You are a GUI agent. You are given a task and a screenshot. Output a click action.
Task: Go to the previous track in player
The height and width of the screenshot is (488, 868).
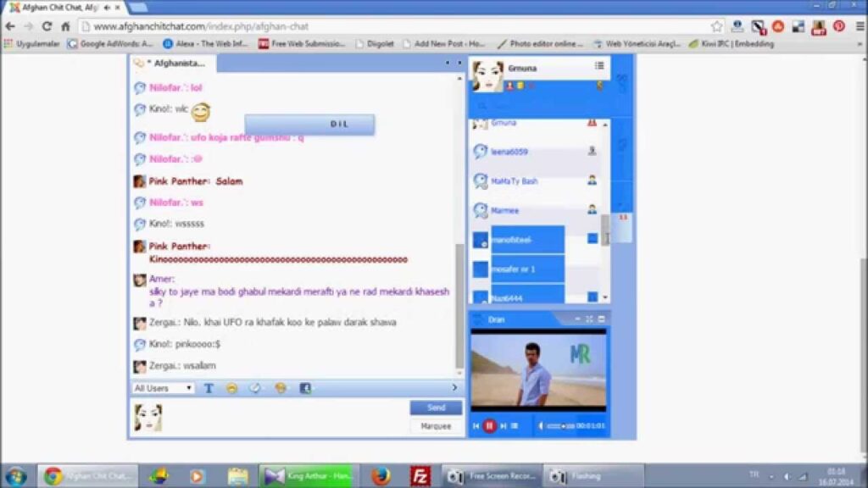(476, 426)
